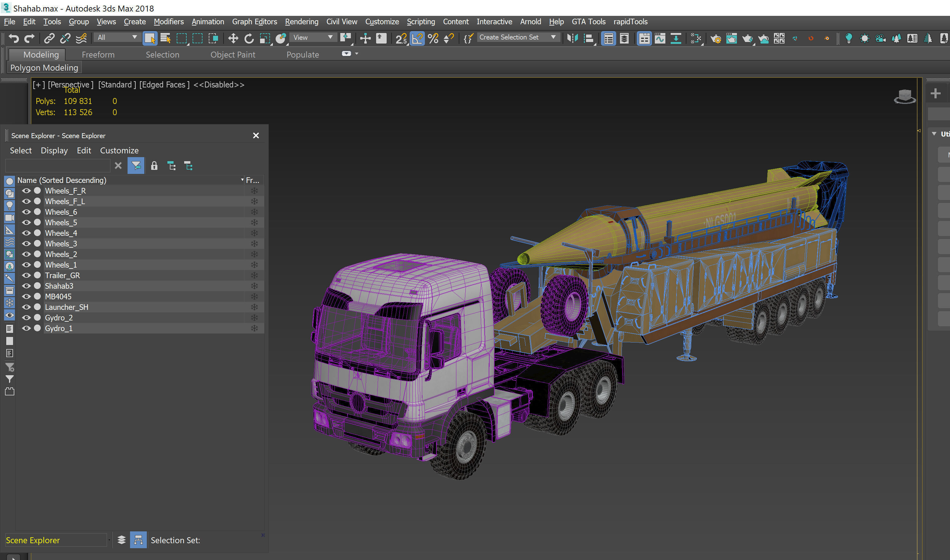
Task: Open the Curve Editor icon
Action: point(660,38)
